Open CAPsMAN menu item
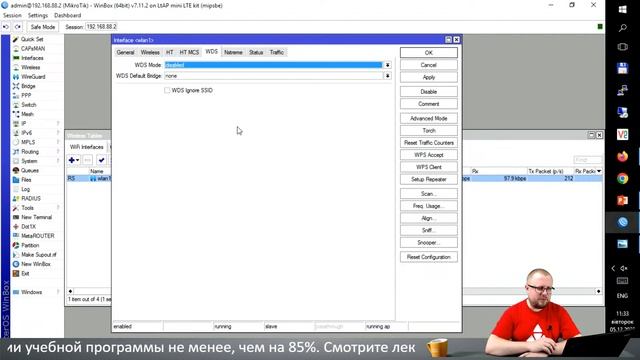Viewport: 640px width, 360px height. click(x=33, y=49)
